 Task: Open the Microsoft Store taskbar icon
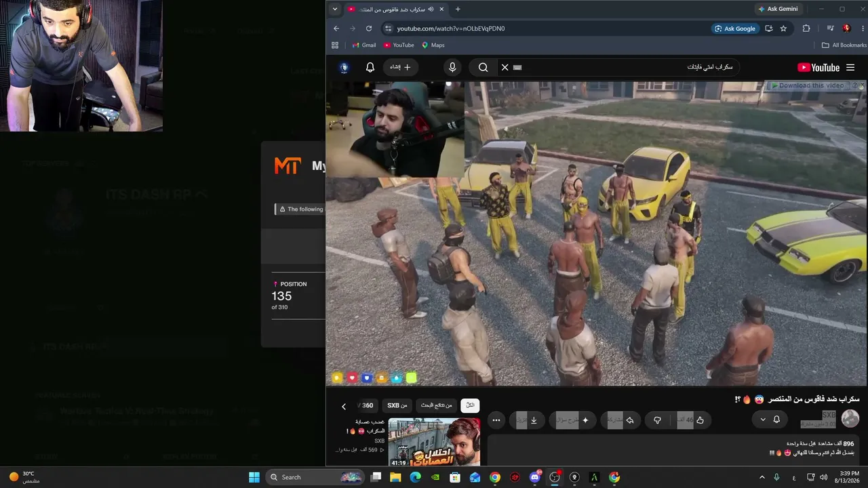(455, 477)
